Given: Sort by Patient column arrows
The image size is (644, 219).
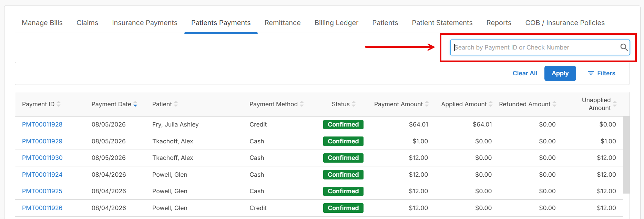Looking at the screenshot, I should tap(176, 104).
